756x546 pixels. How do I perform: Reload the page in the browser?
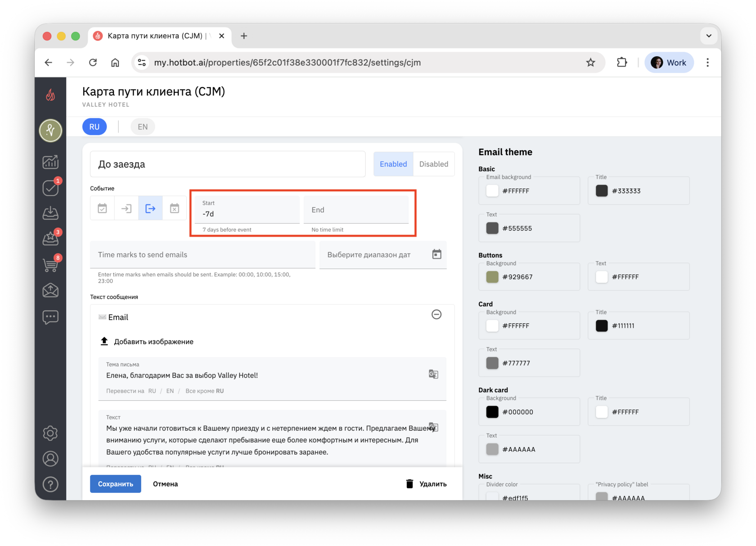[93, 63]
